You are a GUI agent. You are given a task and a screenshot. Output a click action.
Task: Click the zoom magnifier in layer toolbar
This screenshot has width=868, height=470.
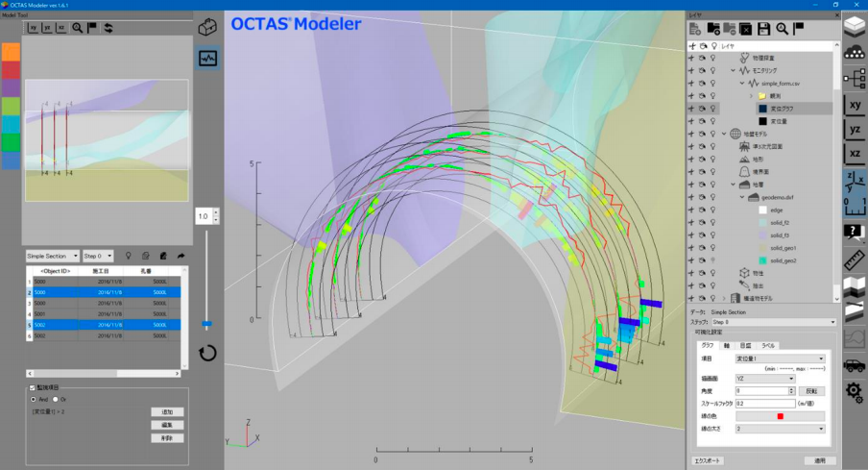(x=782, y=29)
